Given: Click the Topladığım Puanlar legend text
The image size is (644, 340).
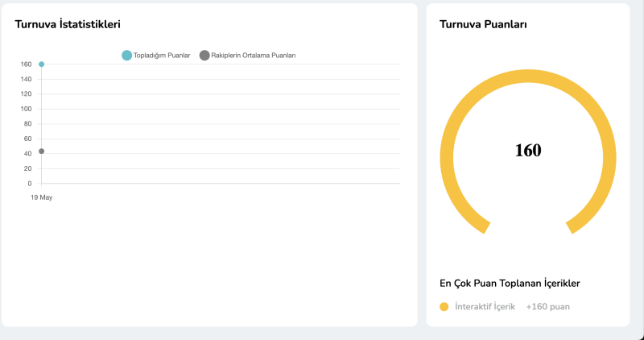Looking at the screenshot, I should [x=162, y=56].
